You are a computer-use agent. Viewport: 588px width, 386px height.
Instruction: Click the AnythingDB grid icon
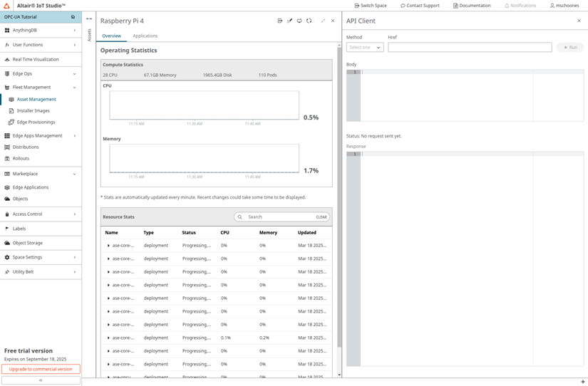[x=7, y=31]
